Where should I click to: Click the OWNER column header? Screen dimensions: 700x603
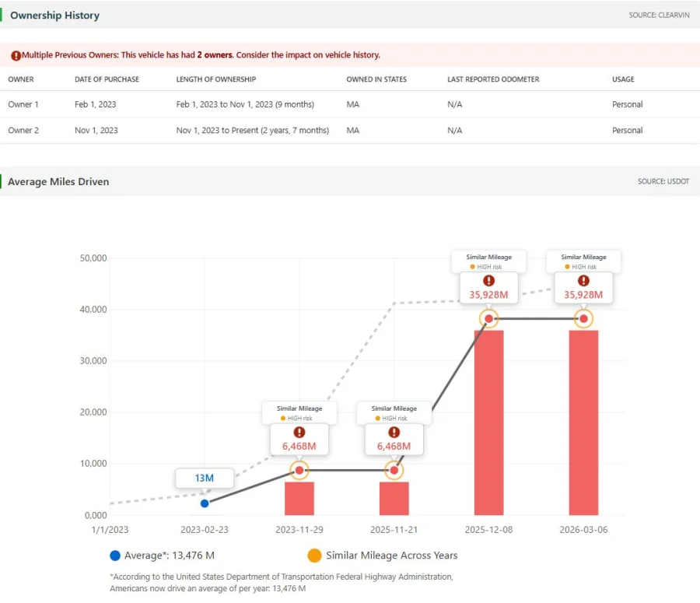pyautogui.click(x=20, y=79)
